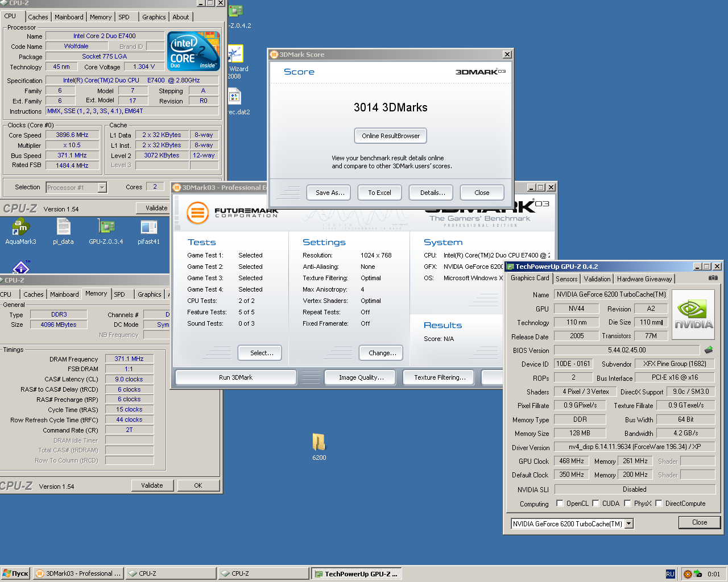Open pifast41 desktop shortcut

coord(148,231)
